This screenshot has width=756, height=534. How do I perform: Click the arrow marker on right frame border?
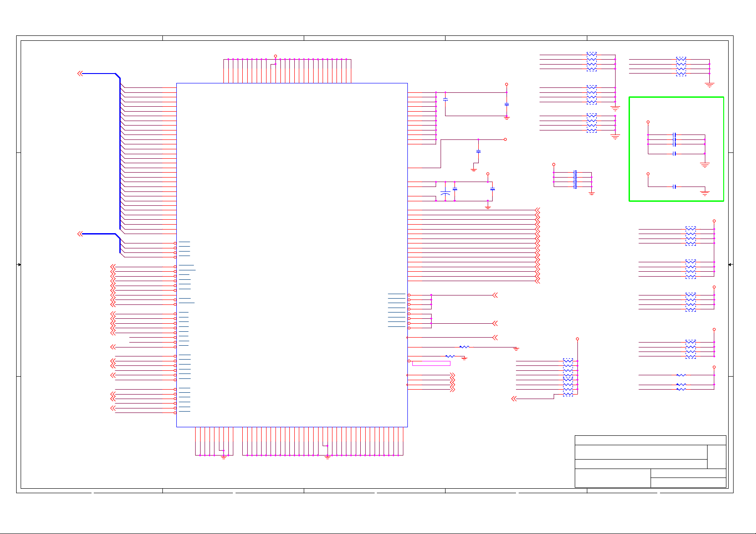[730, 265]
